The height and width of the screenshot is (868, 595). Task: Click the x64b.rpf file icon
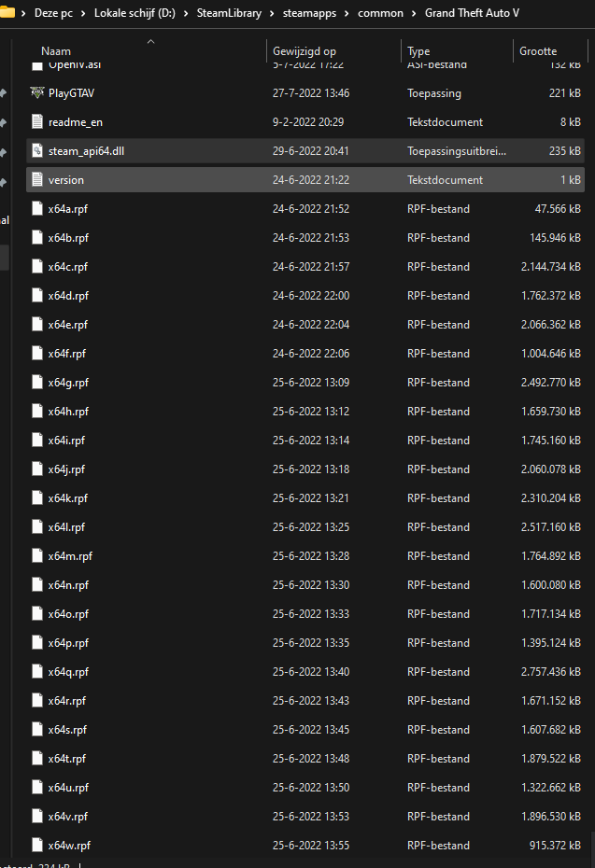[x=37, y=237]
